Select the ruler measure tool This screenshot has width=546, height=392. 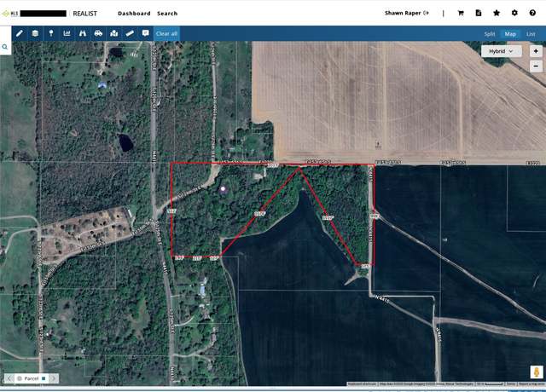tap(130, 33)
